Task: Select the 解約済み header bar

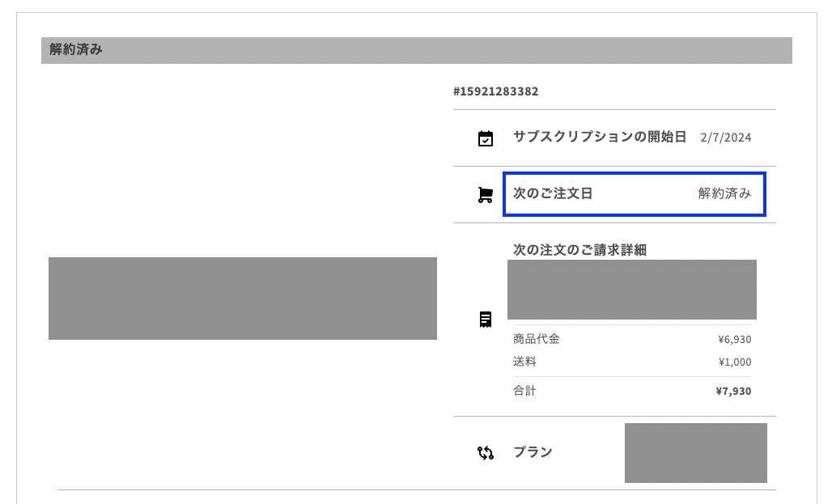Action: pyautogui.click(x=416, y=50)
